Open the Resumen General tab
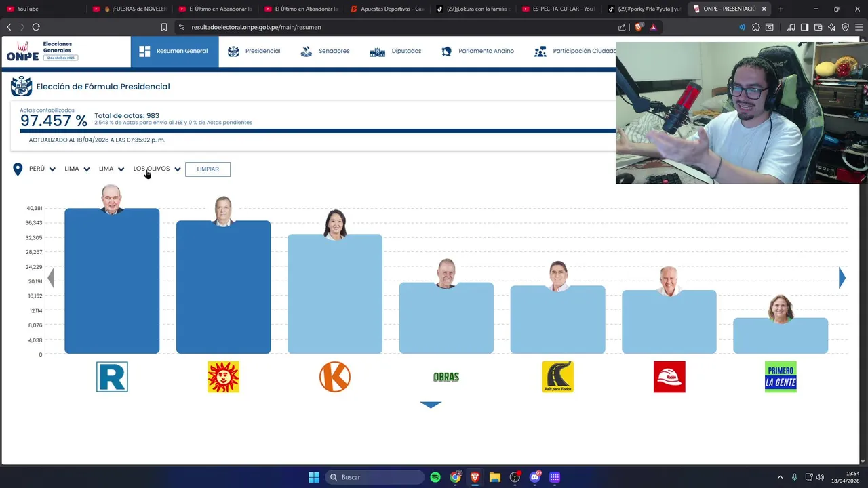The height and width of the screenshot is (488, 868). (x=174, y=52)
